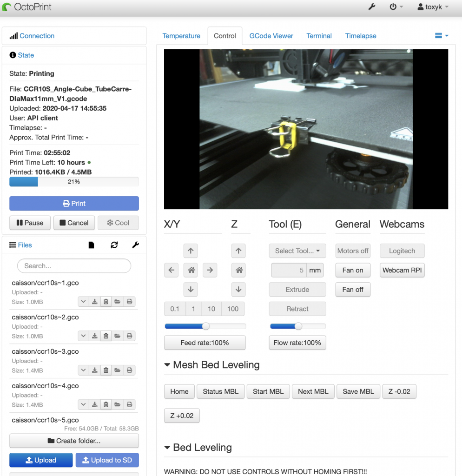Open the Files panel settings wrench

[x=135, y=245]
